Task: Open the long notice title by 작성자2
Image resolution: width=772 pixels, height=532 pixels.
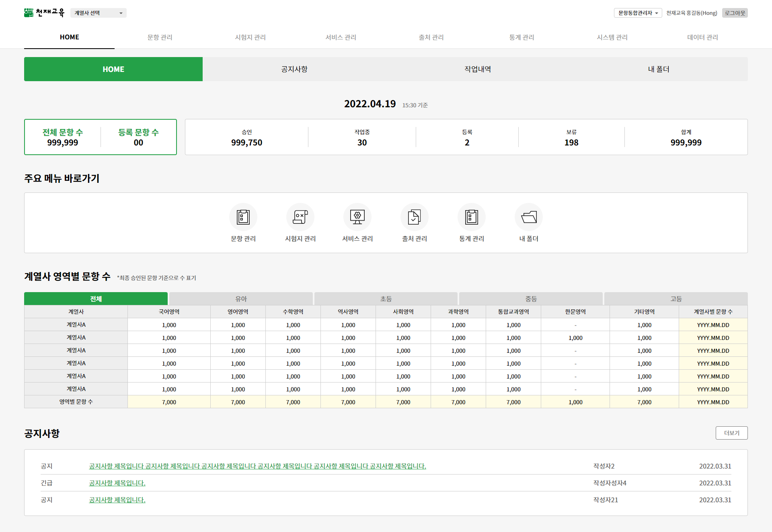Action: click(257, 466)
